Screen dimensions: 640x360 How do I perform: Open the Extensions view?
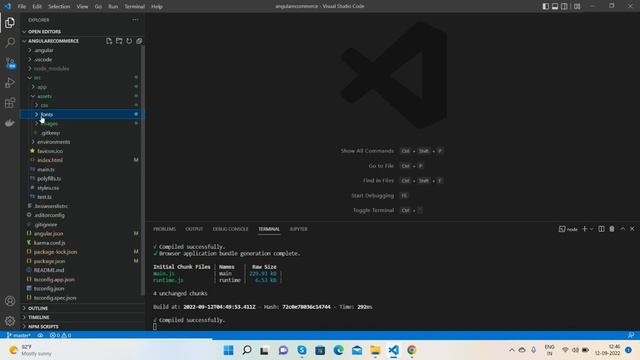10,103
